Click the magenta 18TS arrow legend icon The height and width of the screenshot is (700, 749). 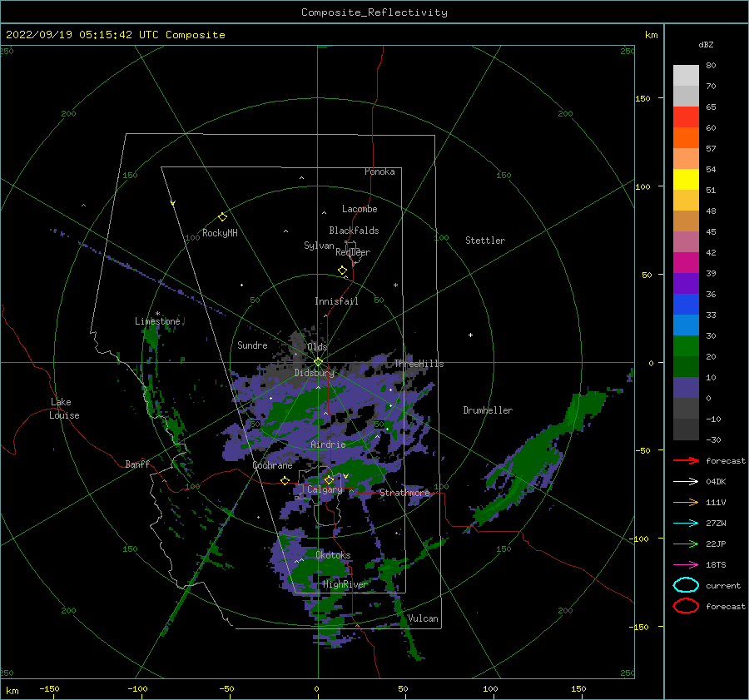pyautogui.click(x=686, y=565)
